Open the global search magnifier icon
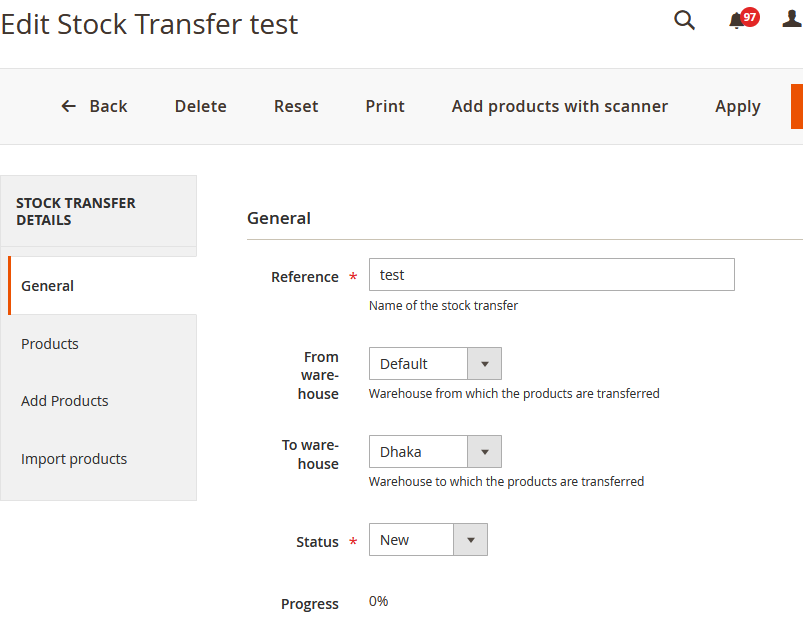The width and height of the screenshot is (803, 639). tap(684, 20)
